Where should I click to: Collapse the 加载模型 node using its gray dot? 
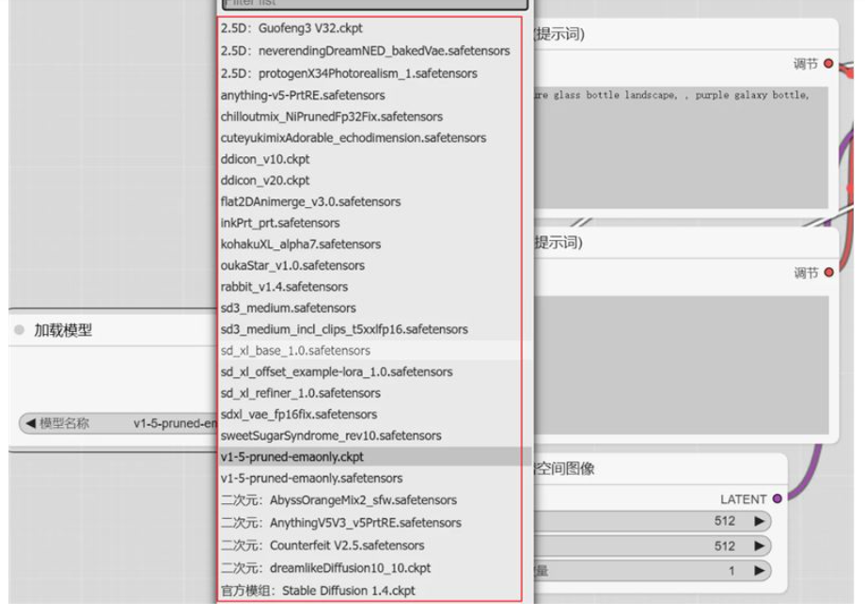19,331
